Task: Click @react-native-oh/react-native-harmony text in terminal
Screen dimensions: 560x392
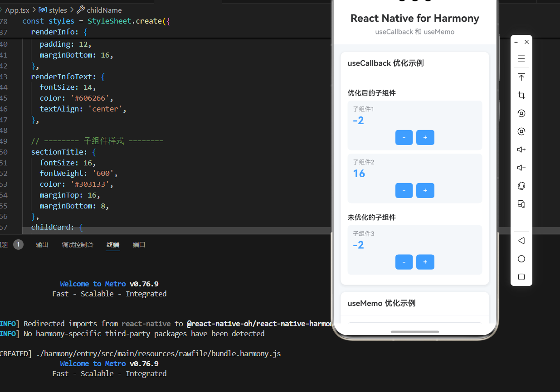Action: pyautogui.click(x=259, y=324)
